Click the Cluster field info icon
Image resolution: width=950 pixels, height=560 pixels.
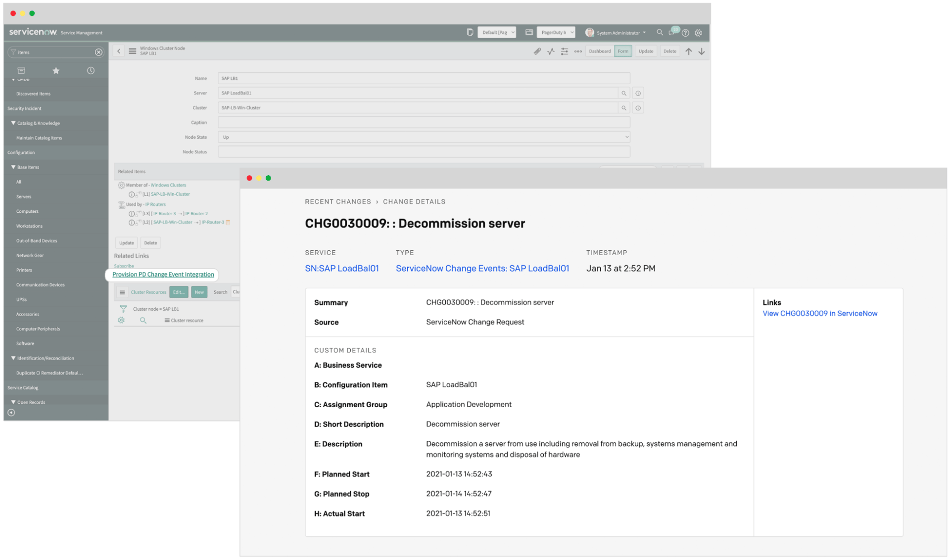pyautogui.click(x=638, y=107)
